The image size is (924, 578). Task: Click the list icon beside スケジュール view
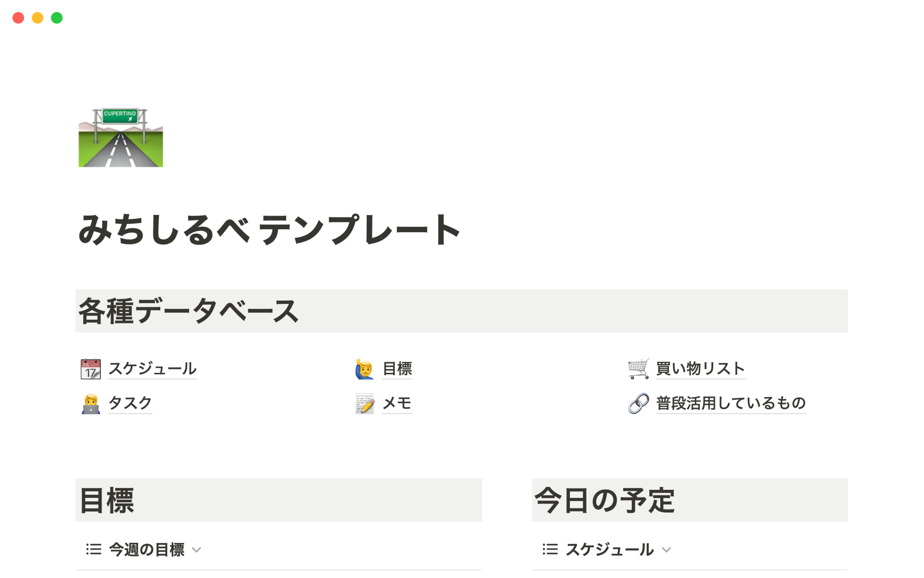coord(550,550)
